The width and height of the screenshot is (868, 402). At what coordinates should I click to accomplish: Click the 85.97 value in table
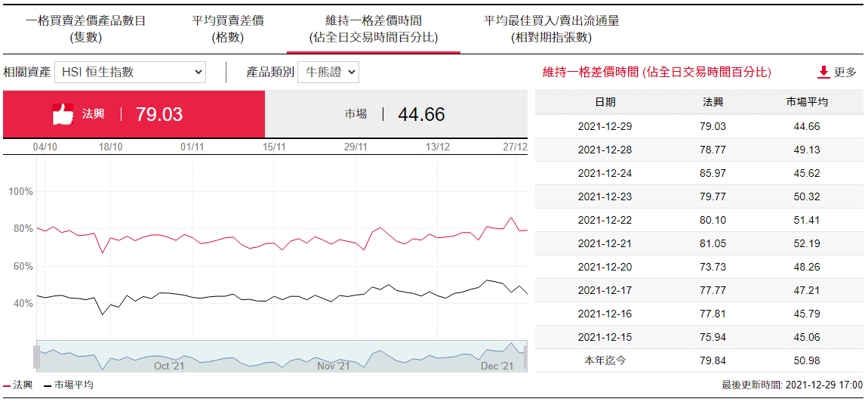713,173
